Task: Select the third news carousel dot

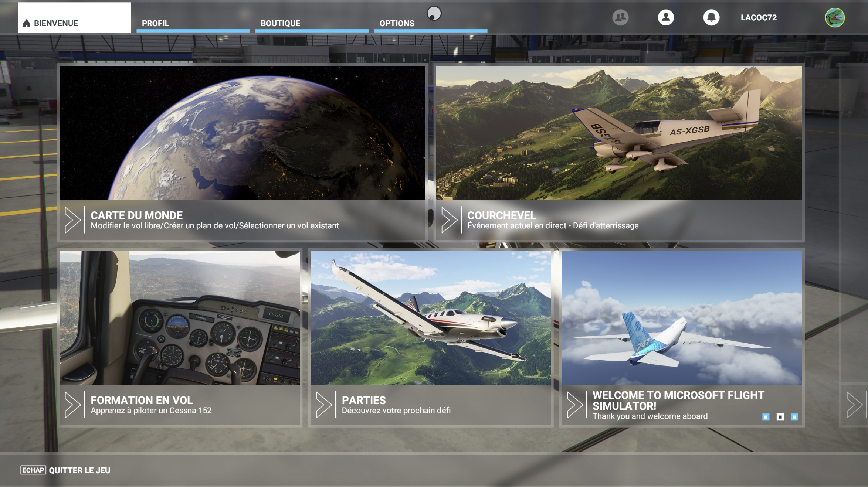Action: click(x=794, y=417)
